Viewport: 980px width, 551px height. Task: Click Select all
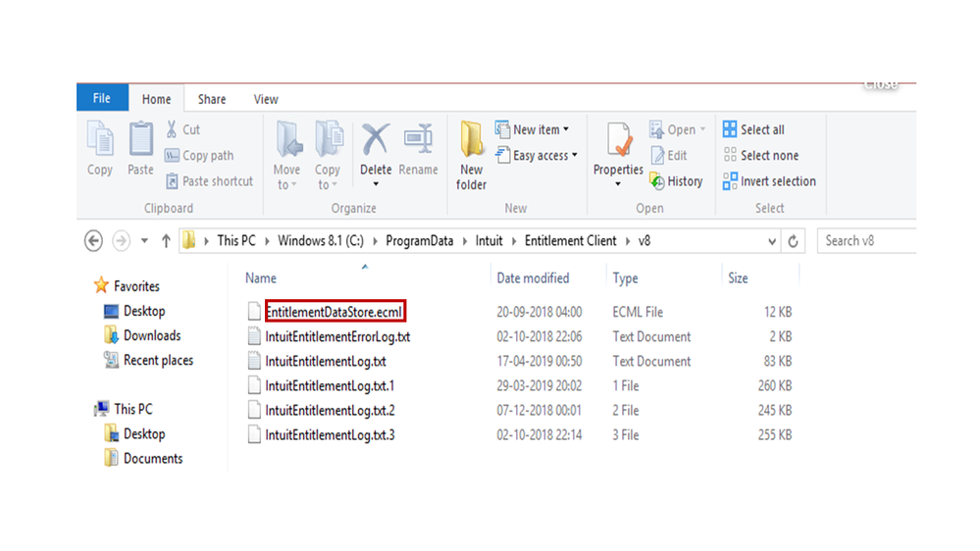pyautogui.click(x=753, y=129)
